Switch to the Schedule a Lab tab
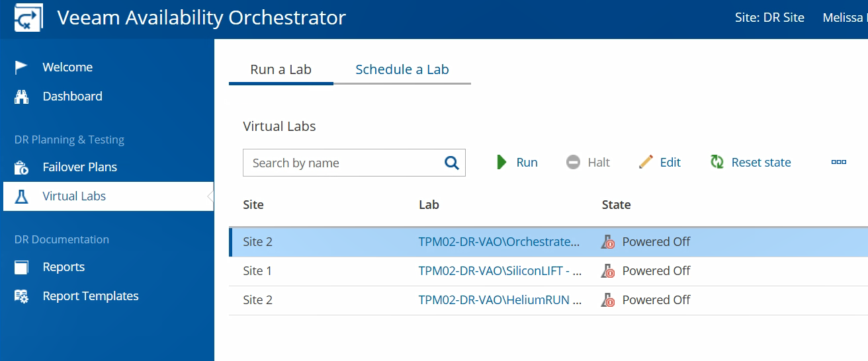 tap(402, 69)
